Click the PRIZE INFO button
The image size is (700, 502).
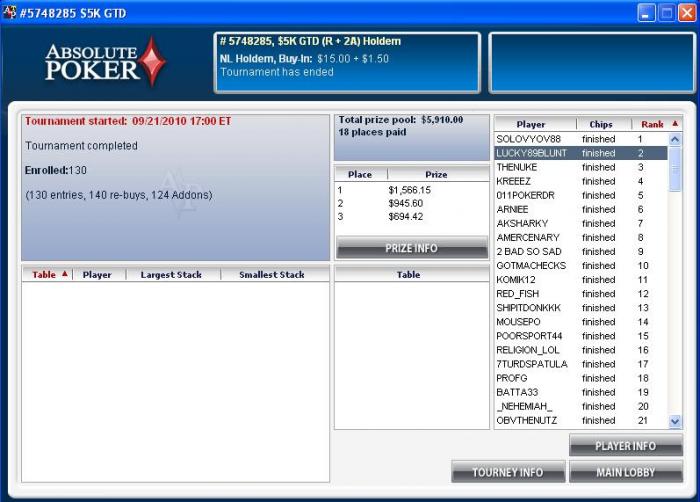(412, 247)
